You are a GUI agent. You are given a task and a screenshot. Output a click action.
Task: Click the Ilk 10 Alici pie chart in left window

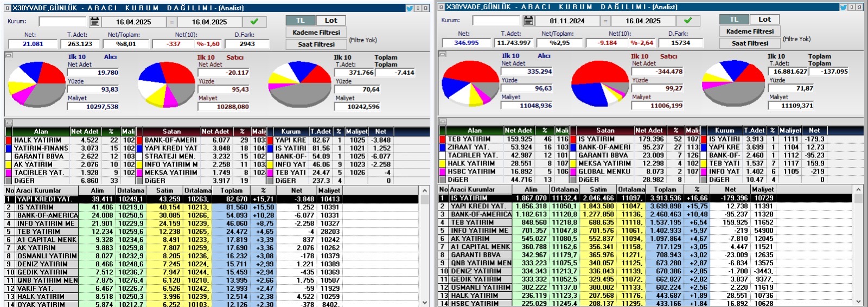pyautogui.click(x=36, y=85)
